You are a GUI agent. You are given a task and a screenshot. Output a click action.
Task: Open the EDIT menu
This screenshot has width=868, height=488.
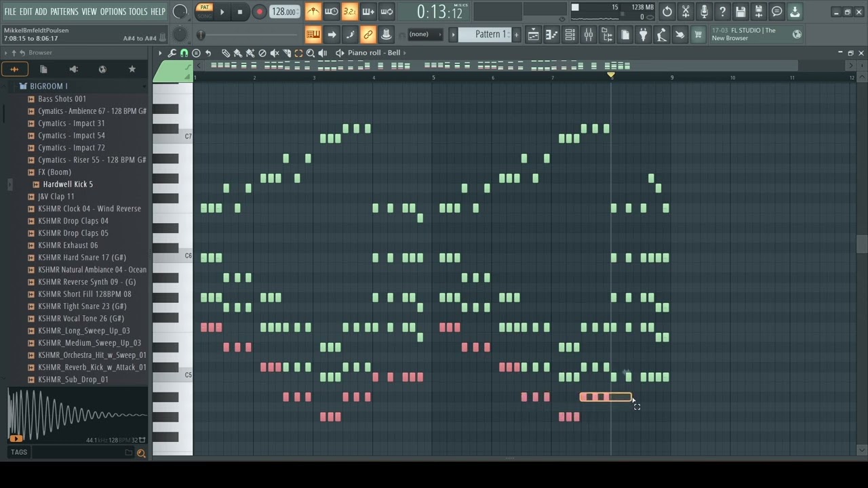pyautogui.click(x=26, y=12)
